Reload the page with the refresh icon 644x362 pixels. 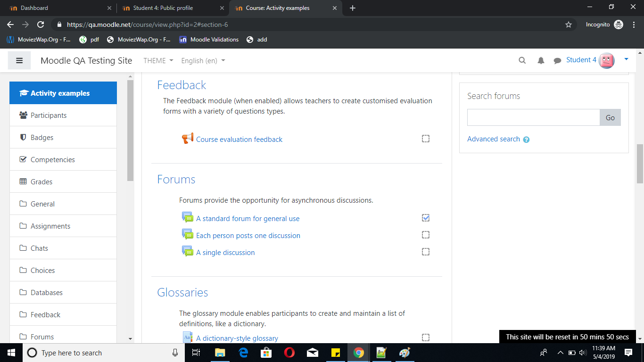[x=41, y=25]
